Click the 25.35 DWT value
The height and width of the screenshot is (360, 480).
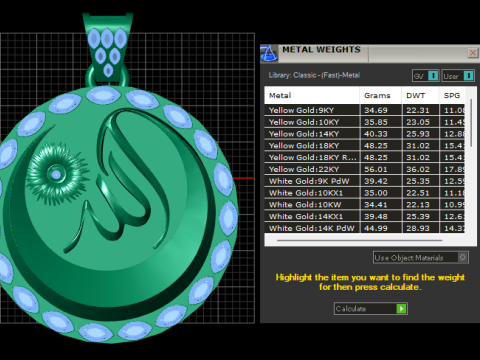tap(418, 181)
